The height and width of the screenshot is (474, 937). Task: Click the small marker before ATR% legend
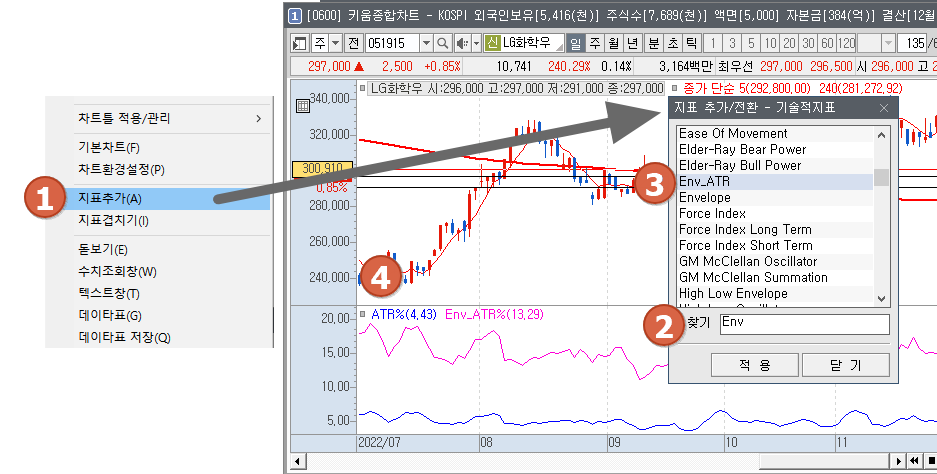pos(363,314)
